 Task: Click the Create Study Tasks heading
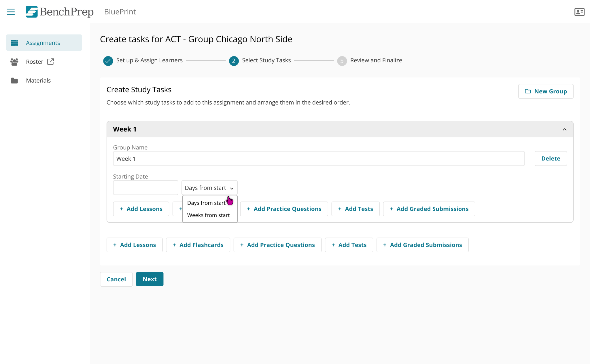(139, 90)
